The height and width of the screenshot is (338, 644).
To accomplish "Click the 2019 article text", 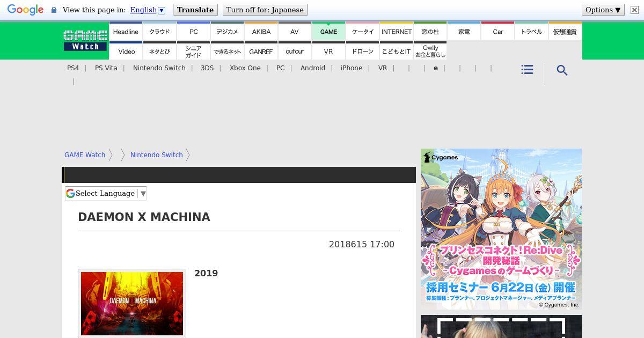I will point(206,273).
